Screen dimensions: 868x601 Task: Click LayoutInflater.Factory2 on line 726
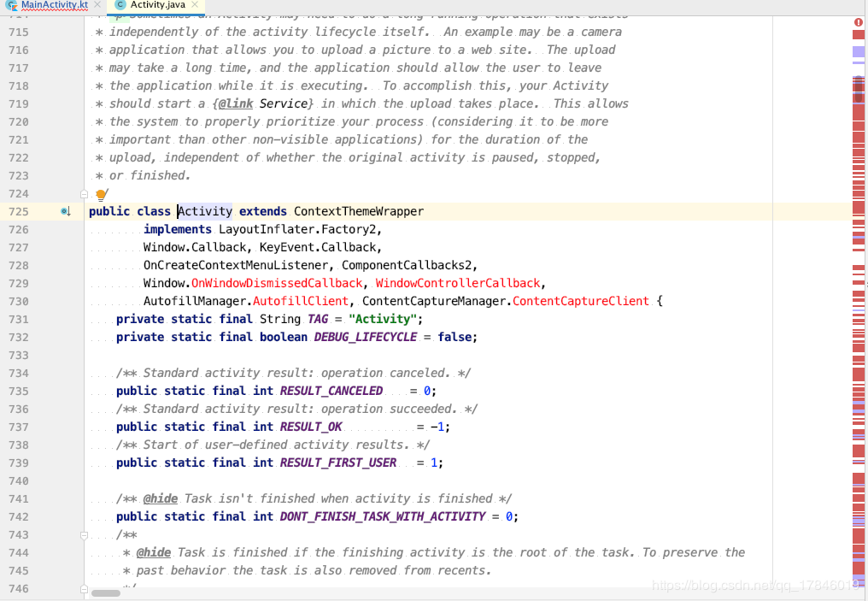[296, 229]
